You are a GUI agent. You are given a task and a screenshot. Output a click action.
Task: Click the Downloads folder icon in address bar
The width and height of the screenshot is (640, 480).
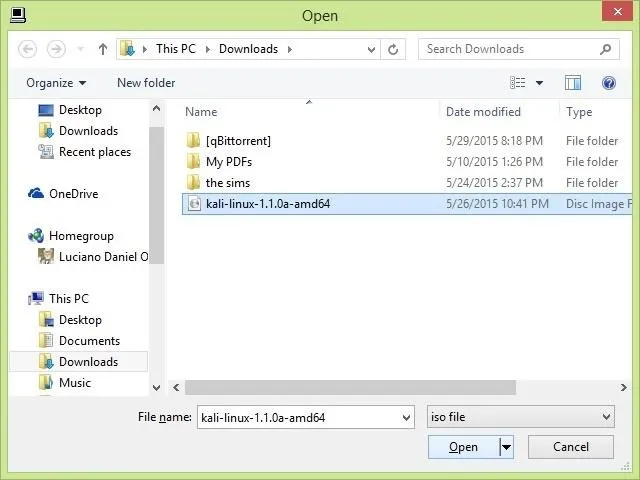coord(127,49)
